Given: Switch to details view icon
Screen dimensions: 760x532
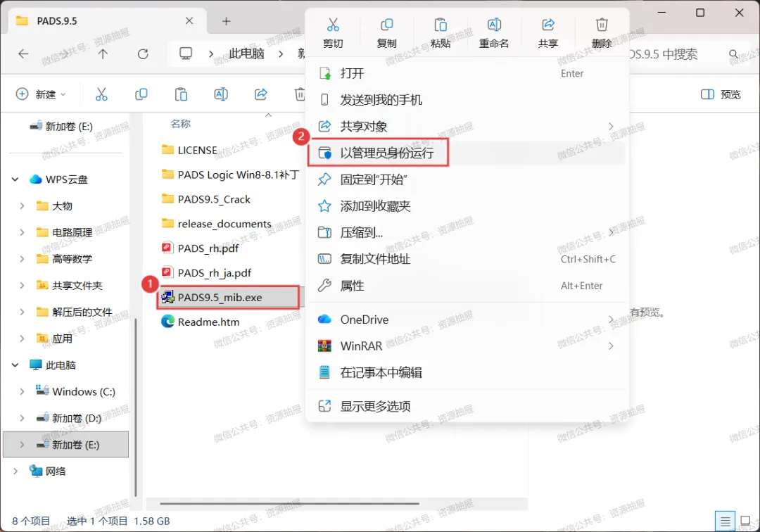Looking at the screenshot, I should [725, 521].
